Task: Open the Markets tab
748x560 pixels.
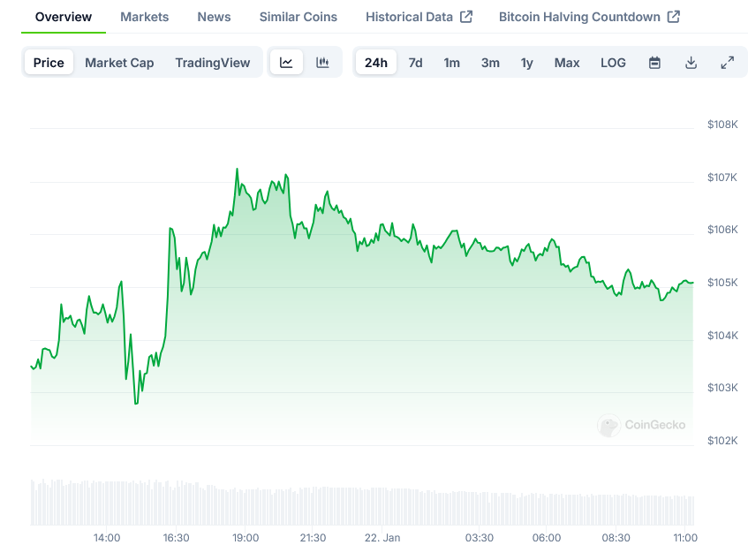Action: point(144,17)
